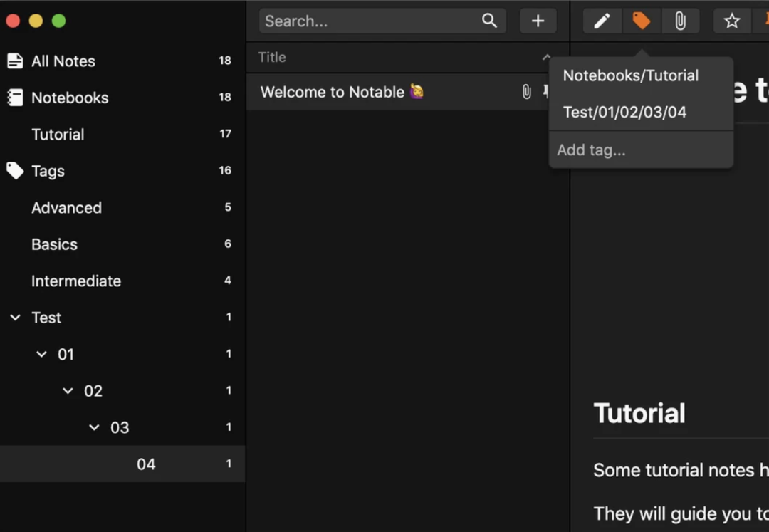Click the pencil edit note icon
Screen dimensions: 769x532
coord(602,21)
